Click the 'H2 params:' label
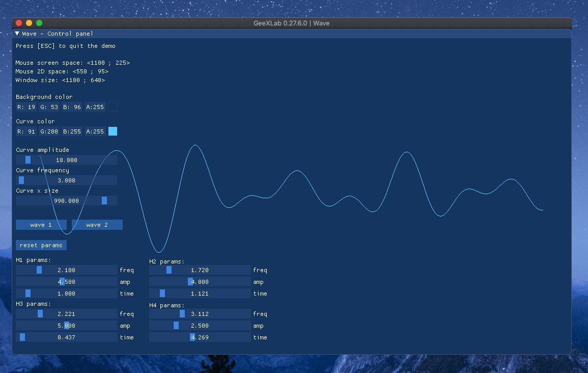The height and width of the screenshot is (373, 588). coord(167,261)
